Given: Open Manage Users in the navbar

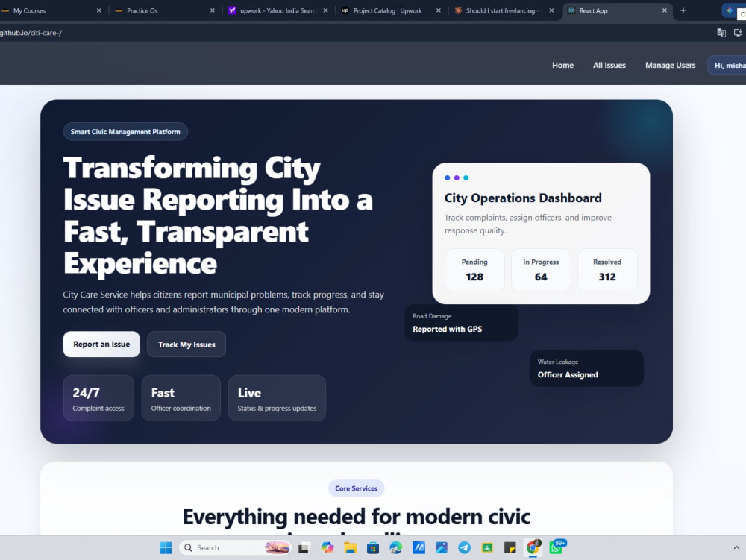Looking at the screenshot, I should (671, 65).
